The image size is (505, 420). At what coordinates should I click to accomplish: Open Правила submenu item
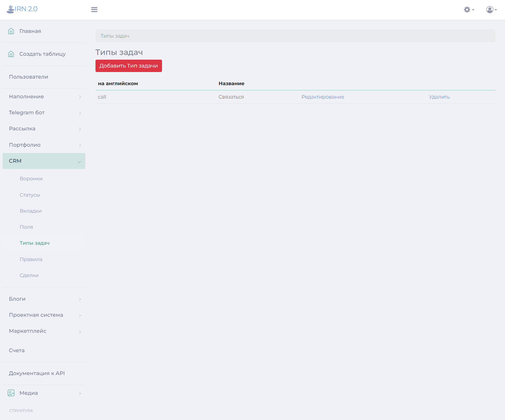31,259
